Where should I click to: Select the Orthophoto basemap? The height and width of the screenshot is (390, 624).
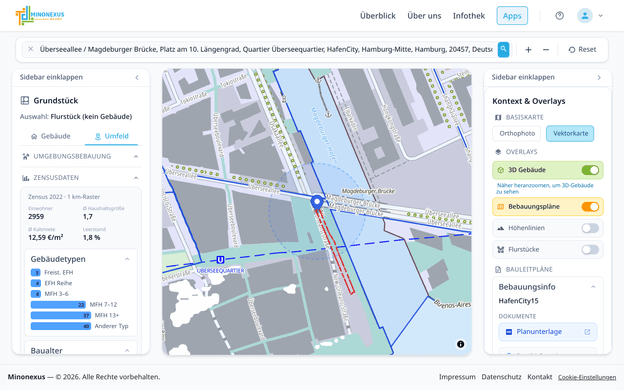[517, 133]
